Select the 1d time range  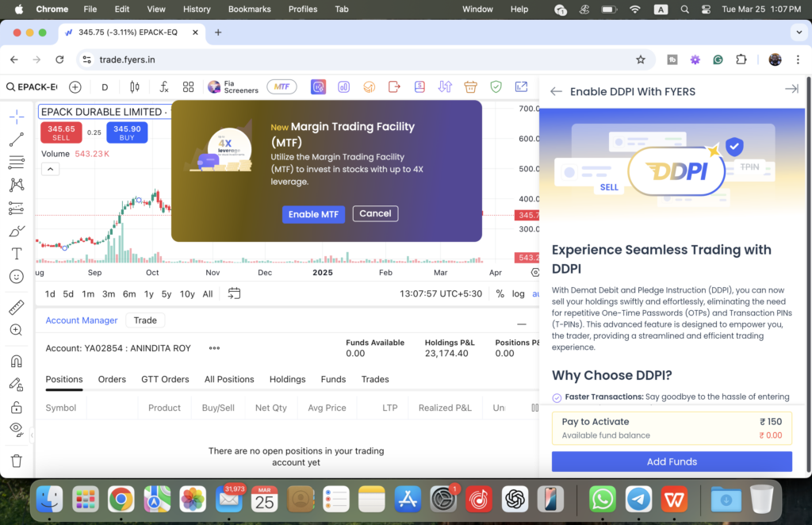tap(50, 294)
